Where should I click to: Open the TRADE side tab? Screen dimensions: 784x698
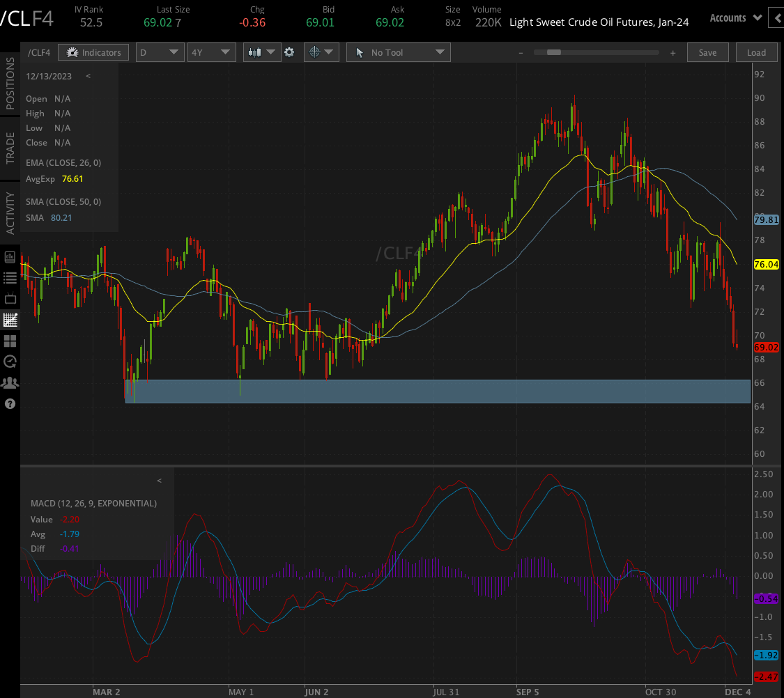(x=10, y=148)
